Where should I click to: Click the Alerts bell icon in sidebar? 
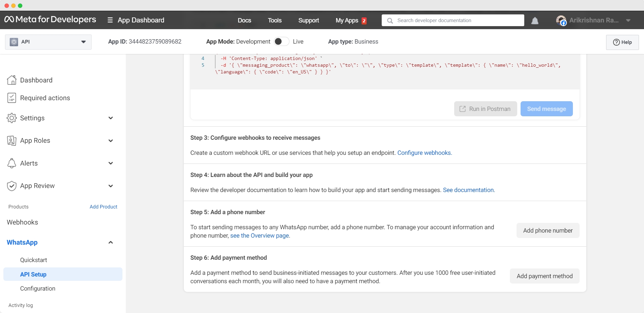pyautogui.click(x=12, y=163)
